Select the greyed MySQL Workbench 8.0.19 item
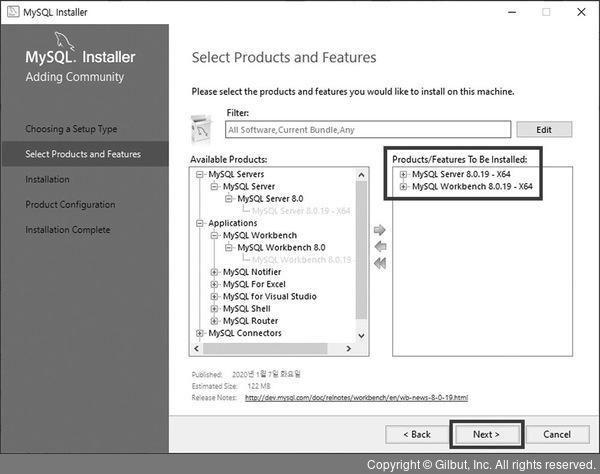600x474 pixels. pyautogui.click(x=302, y=260)
